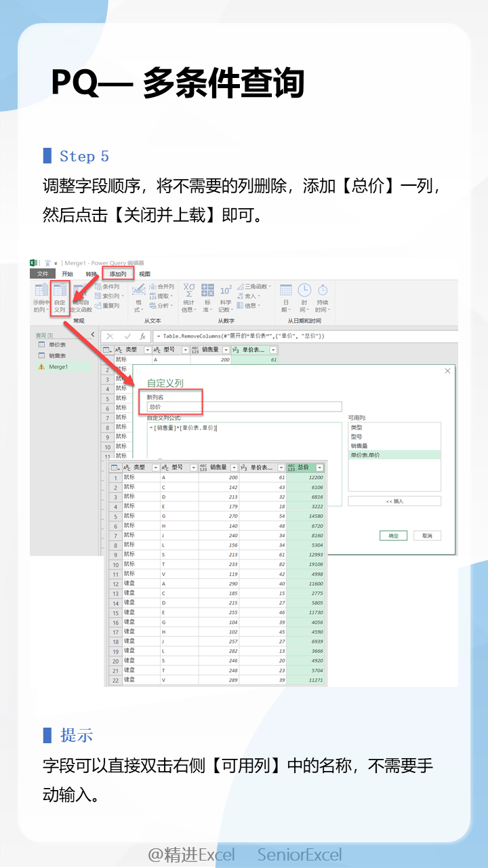Open the 科学记数 scientific menu
Viewport: 488px width, 868px height.
226,298
